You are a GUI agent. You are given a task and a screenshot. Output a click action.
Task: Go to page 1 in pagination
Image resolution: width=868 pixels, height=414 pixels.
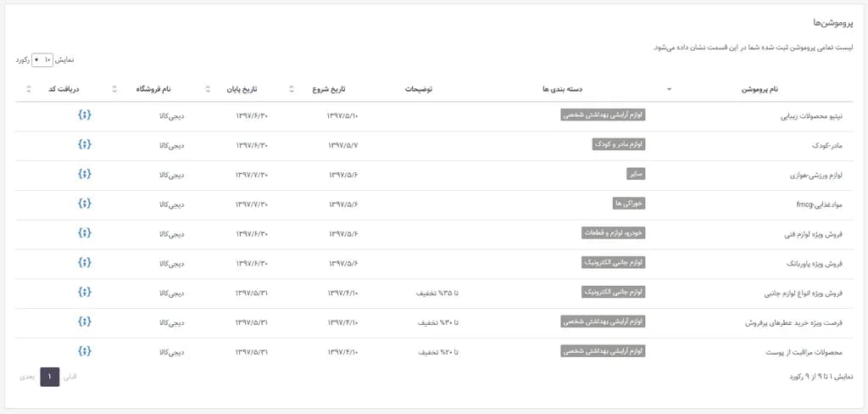click(x=50, y=377)
